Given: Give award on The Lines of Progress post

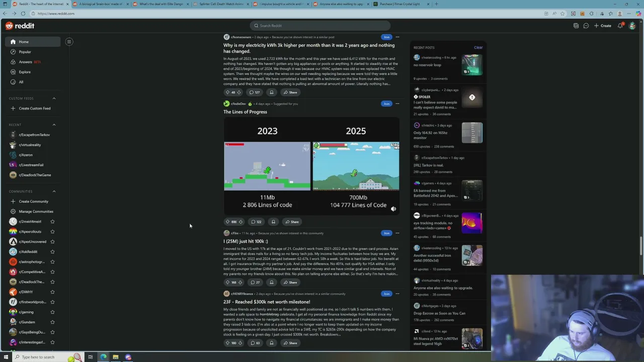Looking at the screenshot, I should click(273, 222).
